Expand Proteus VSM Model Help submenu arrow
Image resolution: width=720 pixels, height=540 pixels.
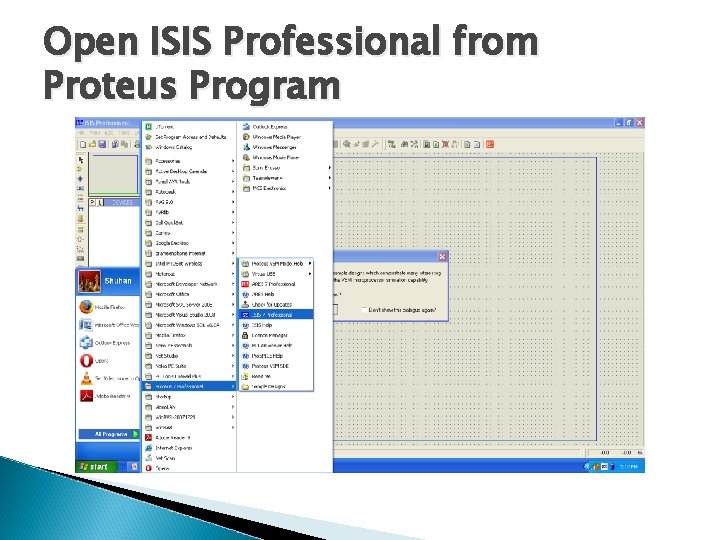310,264
